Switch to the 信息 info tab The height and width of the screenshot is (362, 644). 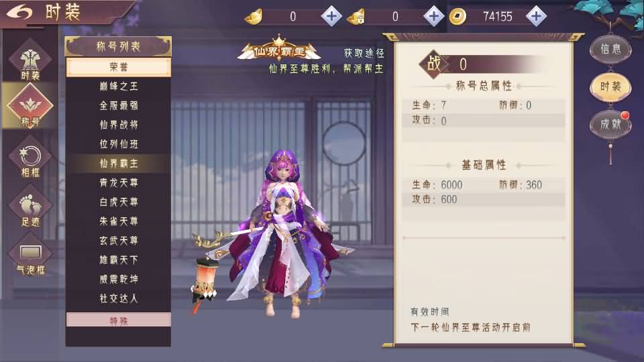click(x=610, y=49)
